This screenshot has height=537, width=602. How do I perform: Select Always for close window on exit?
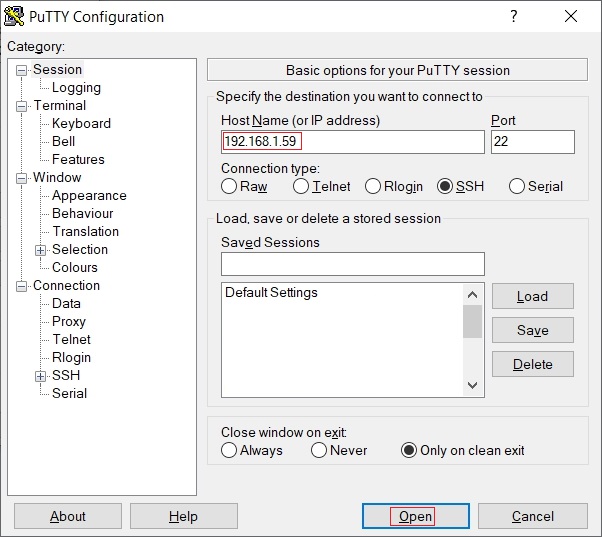click(x=229, y=451)
